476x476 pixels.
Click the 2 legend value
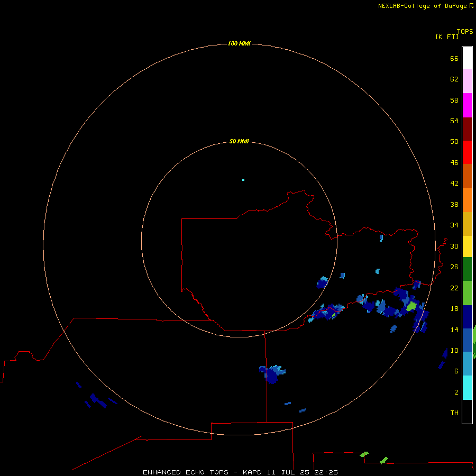click(456, 392)
